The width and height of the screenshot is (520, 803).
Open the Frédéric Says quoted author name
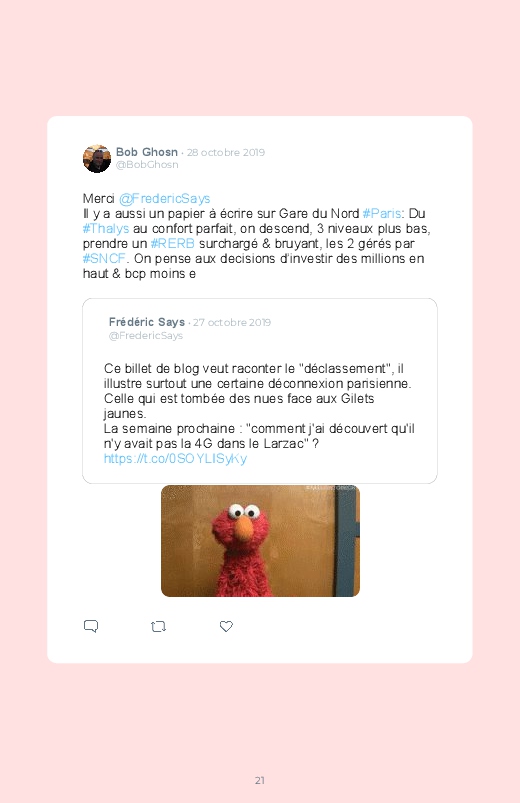click(x=147, y=322)
